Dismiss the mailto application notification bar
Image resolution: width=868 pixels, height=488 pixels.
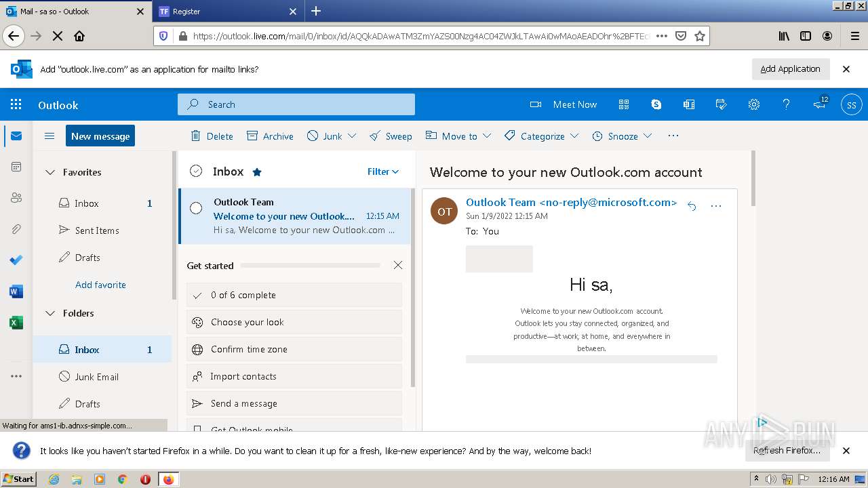(846, 69)
